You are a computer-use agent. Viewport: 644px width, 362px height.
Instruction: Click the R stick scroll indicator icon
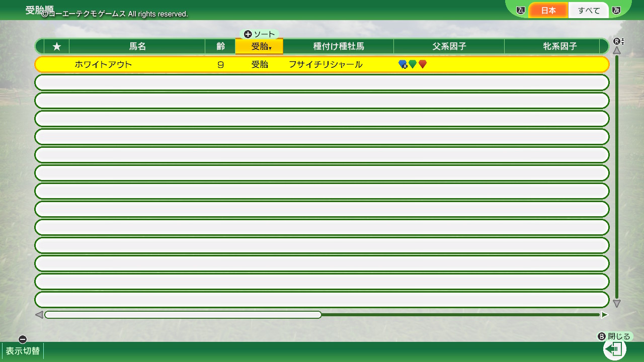tap(618, 41)
